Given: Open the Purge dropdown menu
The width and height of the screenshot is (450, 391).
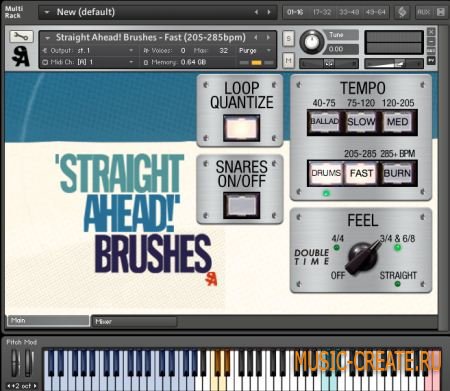Looking at the screenshot, I should coord(255,51).
